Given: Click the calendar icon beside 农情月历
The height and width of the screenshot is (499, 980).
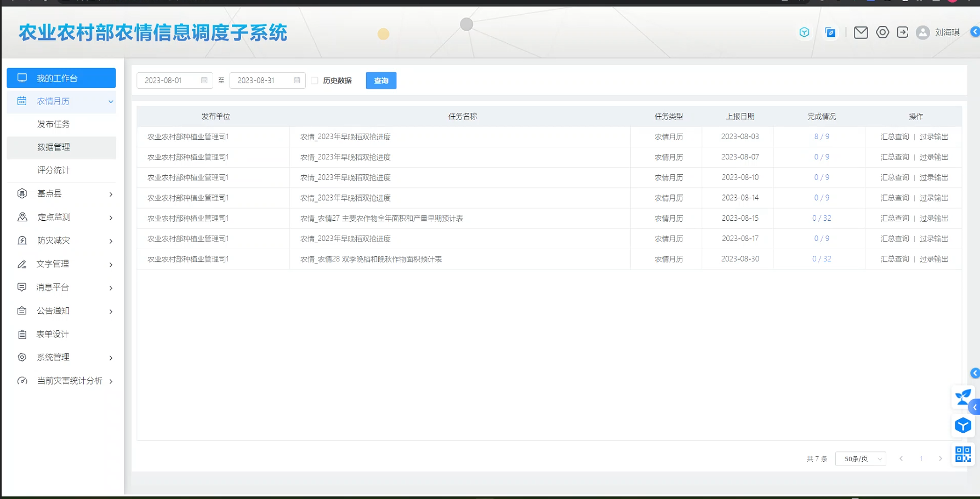Looking at the screenshot, I should (22, 101).
